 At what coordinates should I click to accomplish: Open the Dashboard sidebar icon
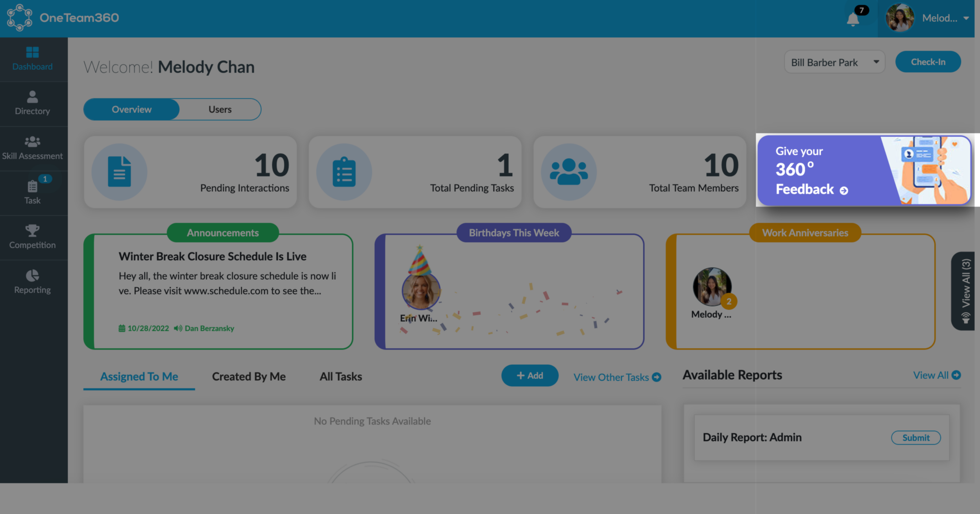pos(33,53)
